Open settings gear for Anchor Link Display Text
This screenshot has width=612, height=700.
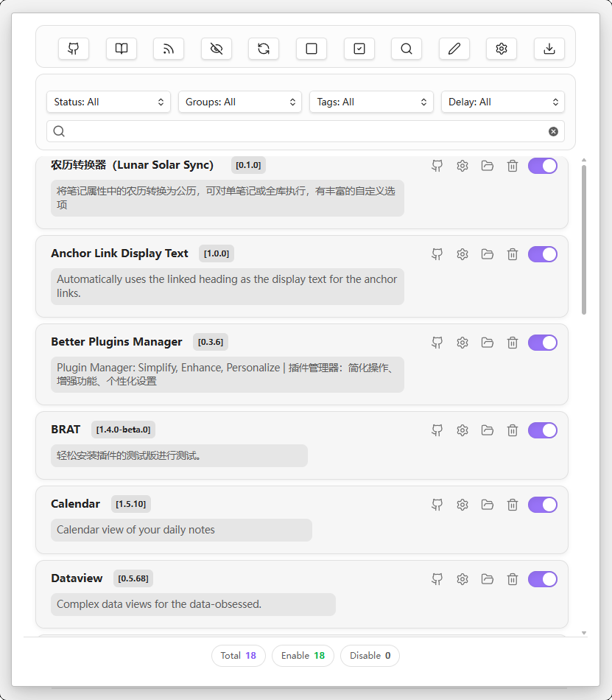tap(462, 254)
